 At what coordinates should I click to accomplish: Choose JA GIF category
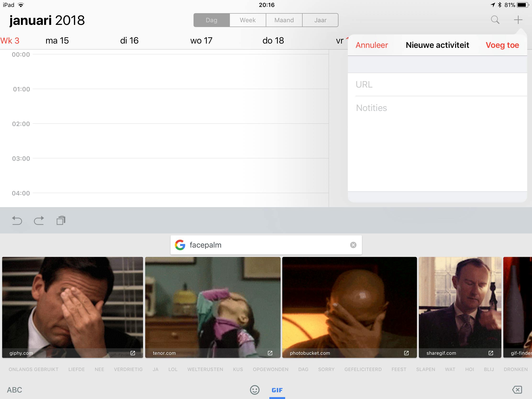point(155,369)
